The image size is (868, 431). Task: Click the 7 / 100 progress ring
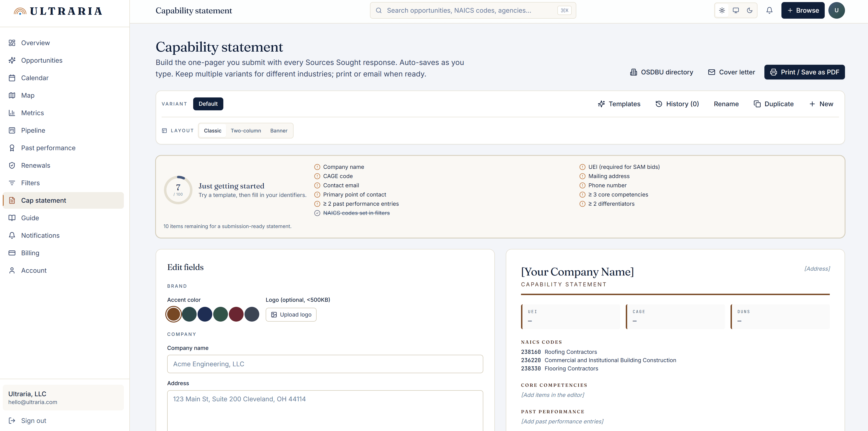[178, 190]
